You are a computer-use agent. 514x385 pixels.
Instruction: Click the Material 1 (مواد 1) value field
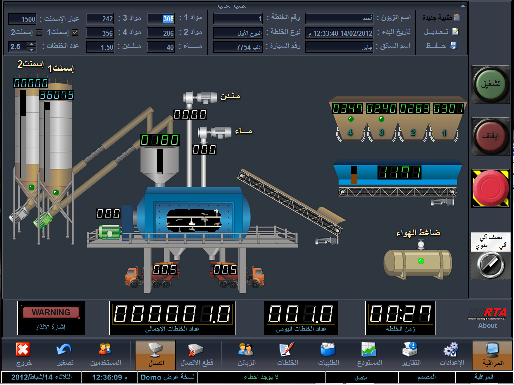click(161, 19)
